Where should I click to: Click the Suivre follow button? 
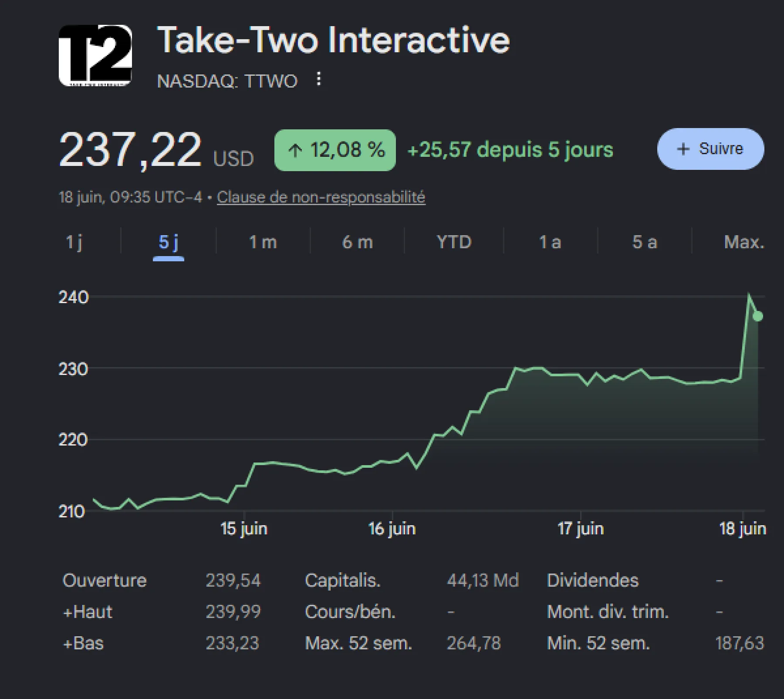point(710,149)
